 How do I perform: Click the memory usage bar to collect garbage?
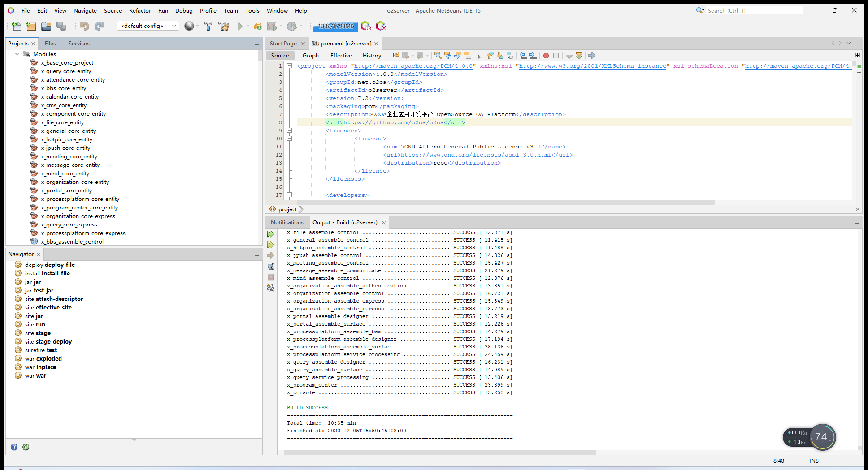pos(336,26)
